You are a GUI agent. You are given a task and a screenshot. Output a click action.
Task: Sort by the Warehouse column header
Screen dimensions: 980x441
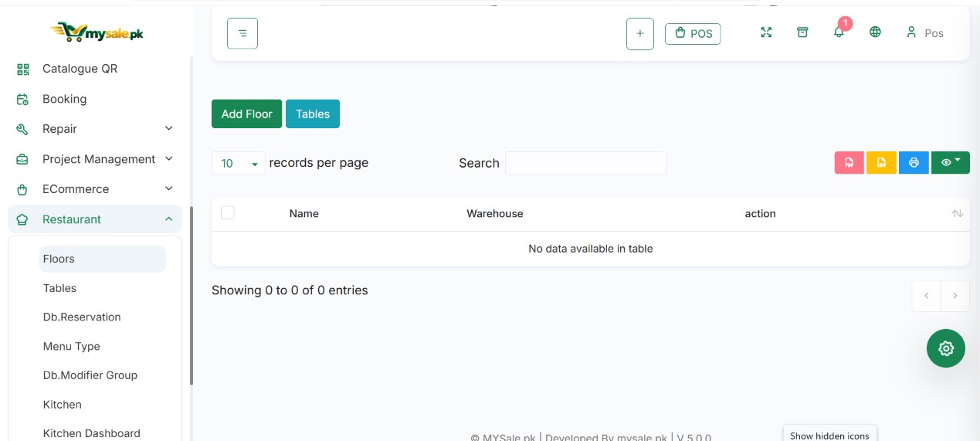(495, 214)
